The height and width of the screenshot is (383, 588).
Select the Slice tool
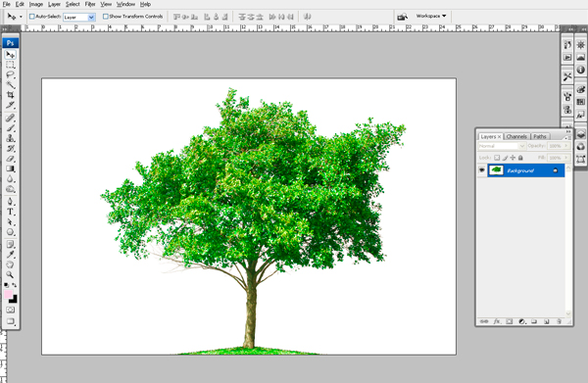pos(10,105)
